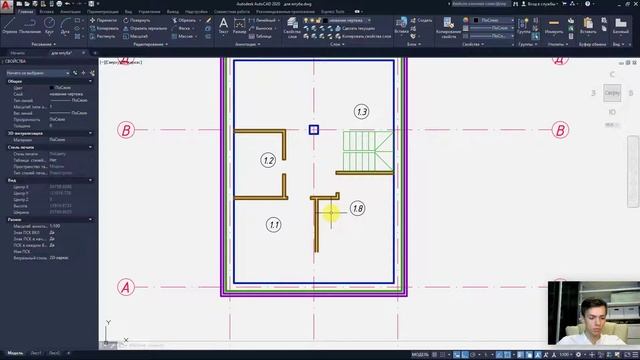Expand the Слои panel arrow
Image resolution: width=640 pixels, height=360 pixels.
click(343, 44)
